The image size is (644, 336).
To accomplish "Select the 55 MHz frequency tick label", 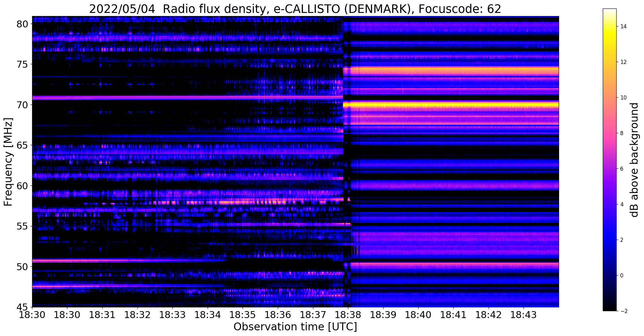I will pos(22,226).
